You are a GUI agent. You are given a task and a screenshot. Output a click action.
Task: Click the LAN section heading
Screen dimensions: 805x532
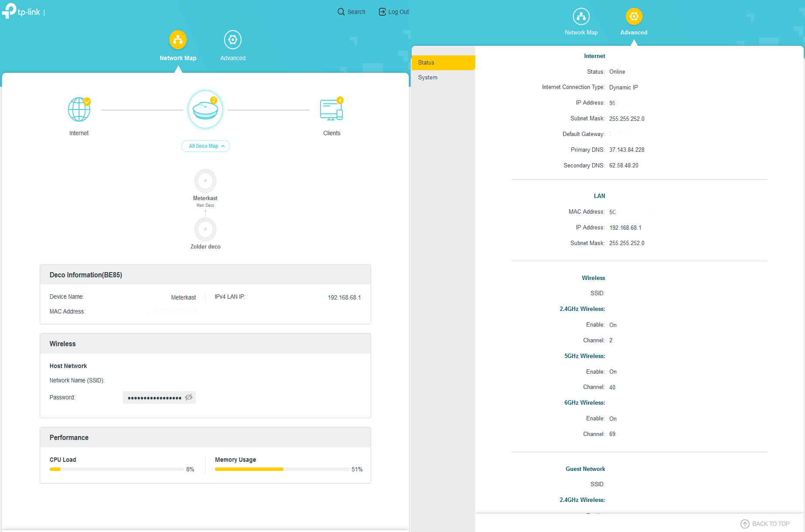(600, 196)
